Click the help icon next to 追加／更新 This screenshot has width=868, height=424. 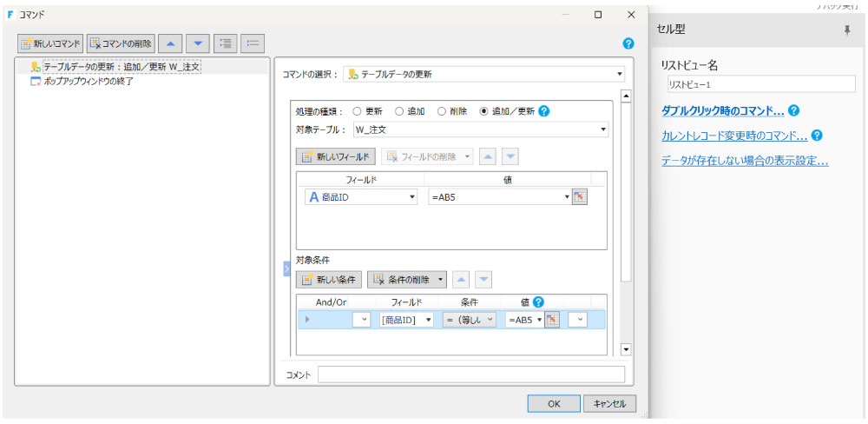(543, 111)
